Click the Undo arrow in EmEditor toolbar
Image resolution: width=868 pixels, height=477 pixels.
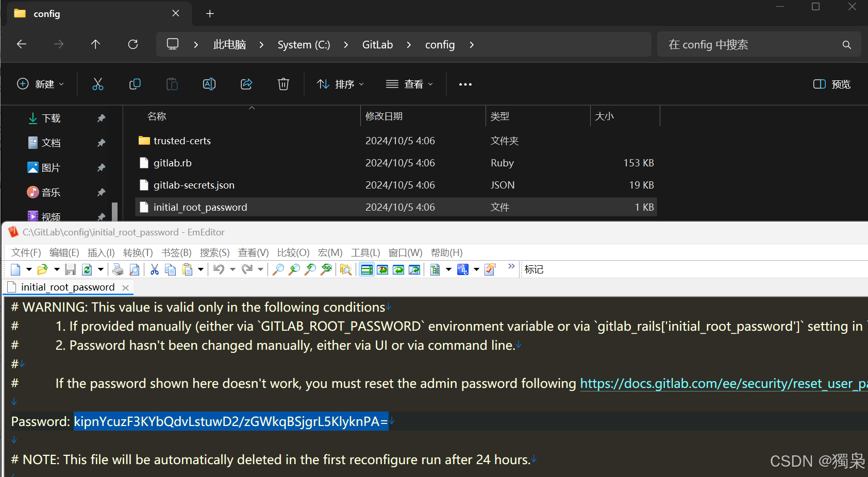tap(219, 269)
